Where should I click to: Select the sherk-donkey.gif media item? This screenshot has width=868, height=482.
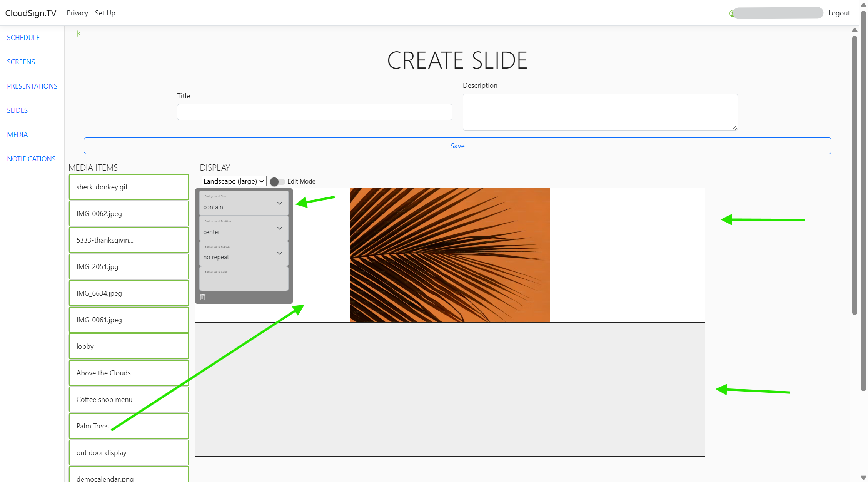pyautogui.click(x=129, y=187)
